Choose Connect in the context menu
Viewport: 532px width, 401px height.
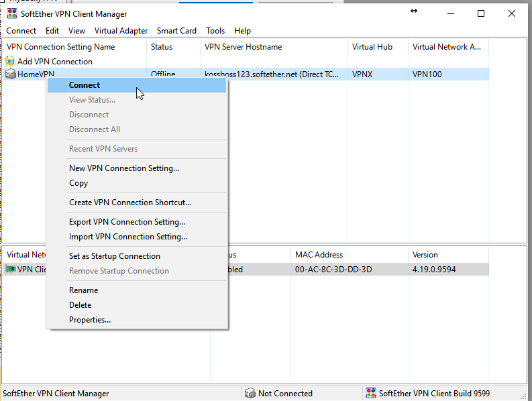point(137,85)
